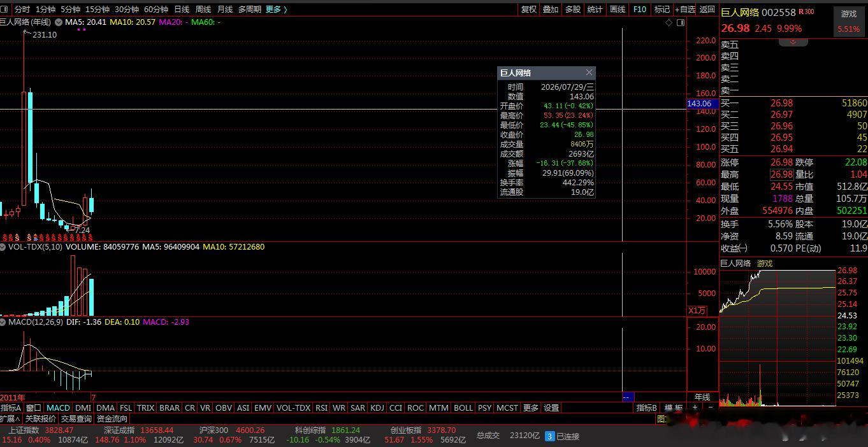The image size is (868, 447).
Task: Select 30分钟 period
Action: pos(127,9)
